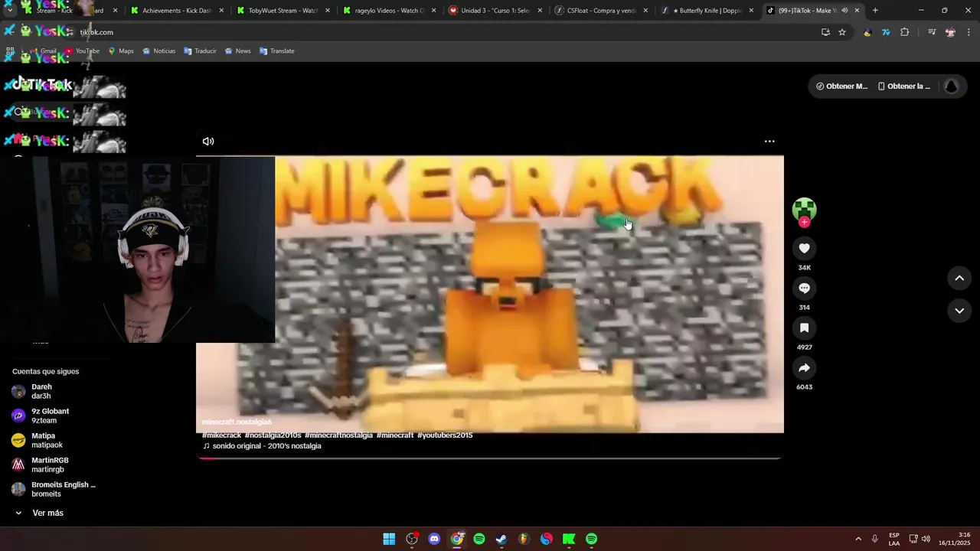Open the #minecraftnostalgia hashtag
This screenshot has height=551, width=980.
click(338, 435)
